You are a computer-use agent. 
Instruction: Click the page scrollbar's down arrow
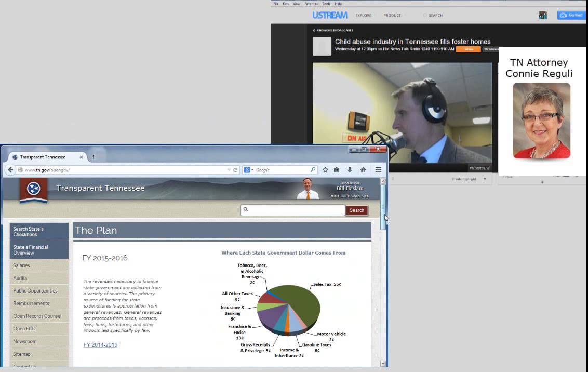point(383,363)
